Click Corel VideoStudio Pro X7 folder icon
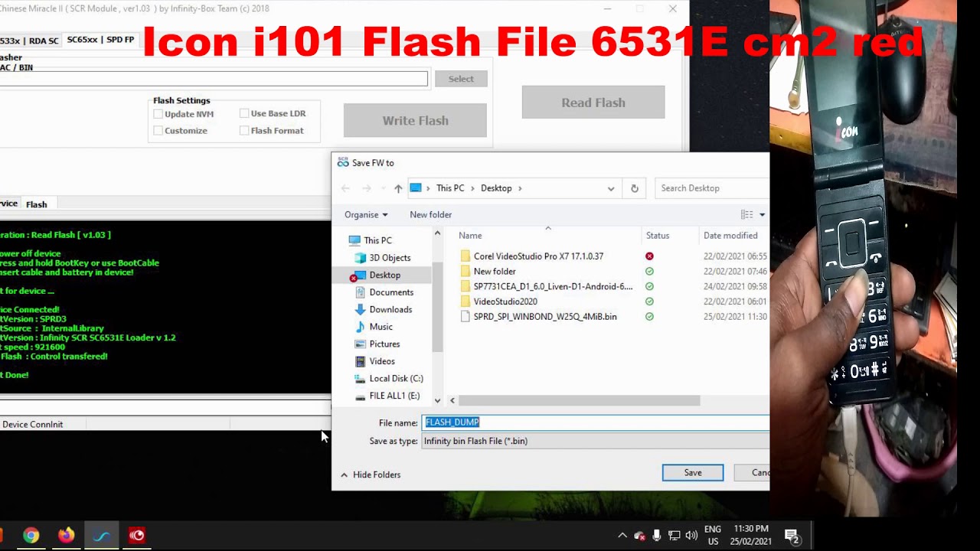This screenshot has width=980, height=551. click(465, 256)
